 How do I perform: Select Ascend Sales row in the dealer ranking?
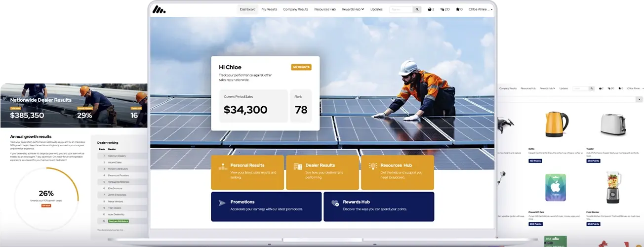122,162
